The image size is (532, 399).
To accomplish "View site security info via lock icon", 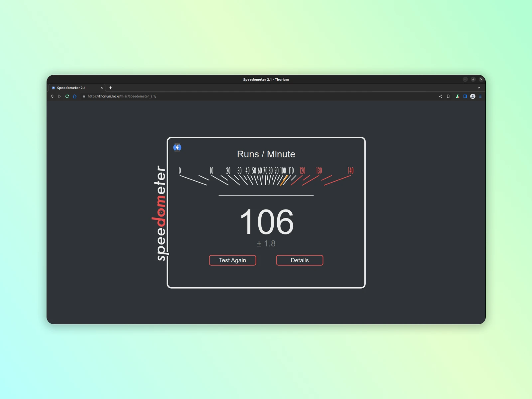I will coord(84,96).
